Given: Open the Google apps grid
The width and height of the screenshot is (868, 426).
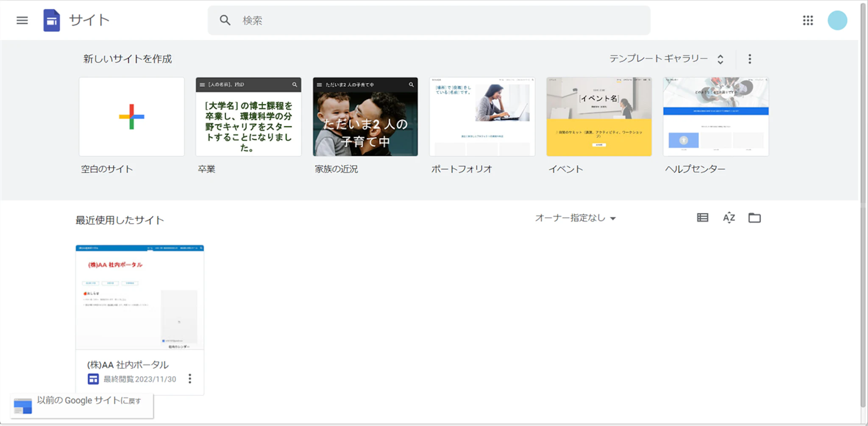Looking at the screenshot, I should coord(807,20).
